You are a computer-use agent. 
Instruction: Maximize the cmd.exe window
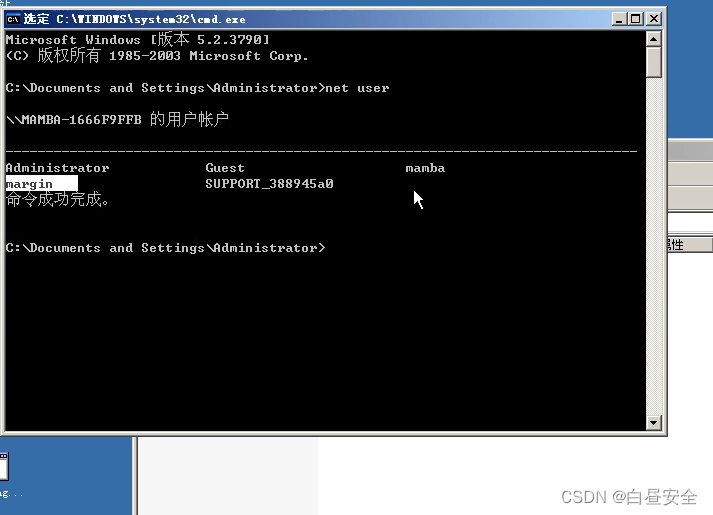tap(635, 19)
